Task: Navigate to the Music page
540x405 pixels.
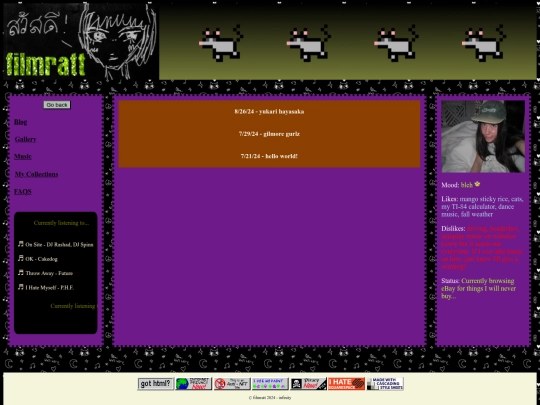Action: point(23,156)
